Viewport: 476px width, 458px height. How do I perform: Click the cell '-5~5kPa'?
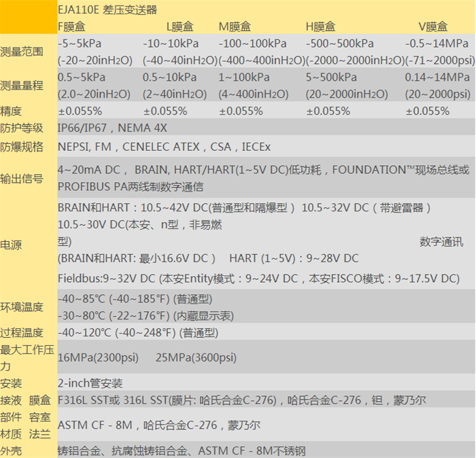pos(80,43)
